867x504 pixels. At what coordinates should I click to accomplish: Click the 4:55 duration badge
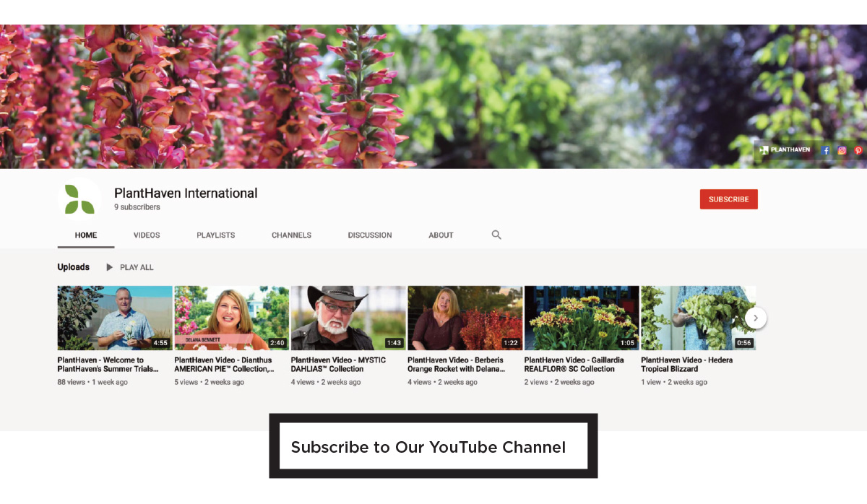click(x=160, y=343)
